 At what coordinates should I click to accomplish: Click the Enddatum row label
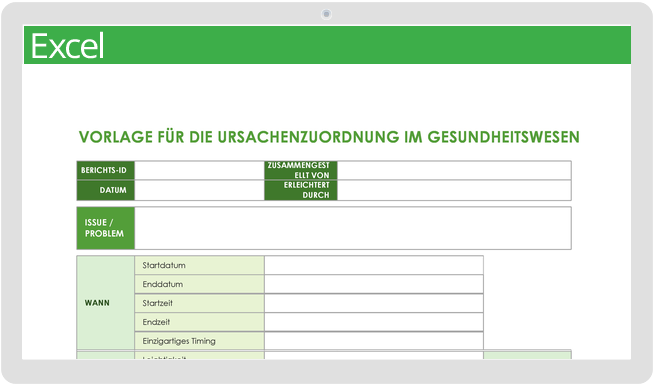coord(199,284)
